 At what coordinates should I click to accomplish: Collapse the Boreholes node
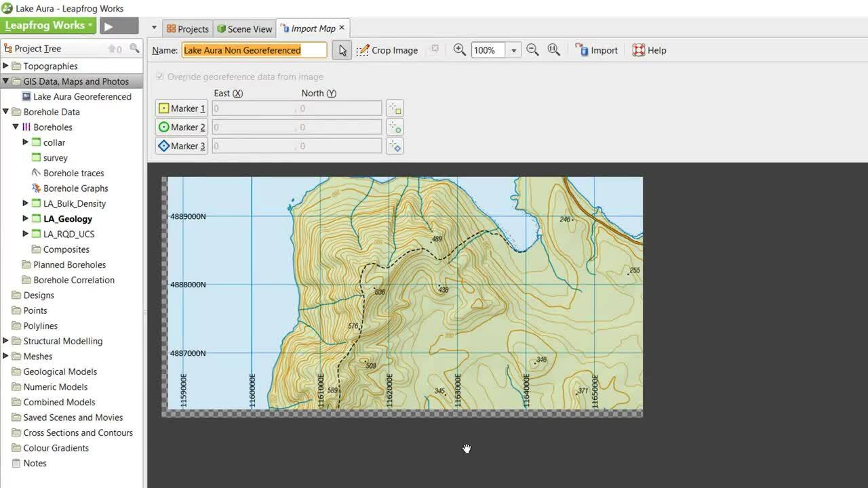coord(16,127)
